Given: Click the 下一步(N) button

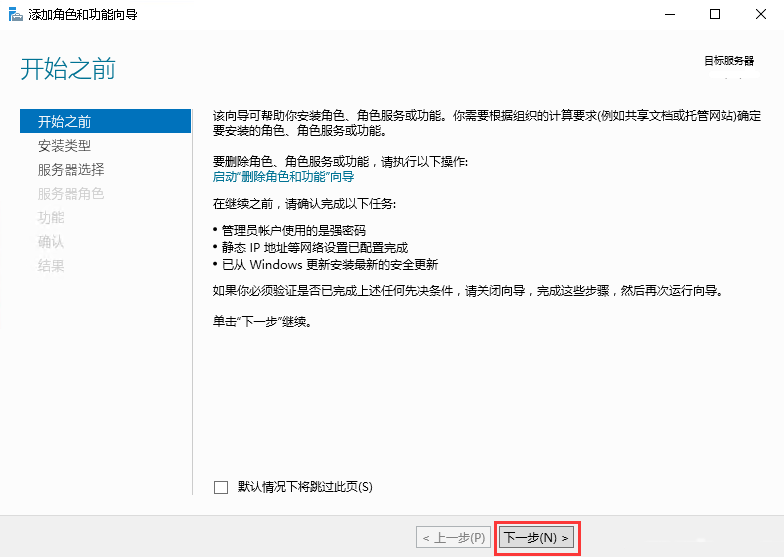Looking at the screenshot, I should pyautogui.click(x=536, y=538).
